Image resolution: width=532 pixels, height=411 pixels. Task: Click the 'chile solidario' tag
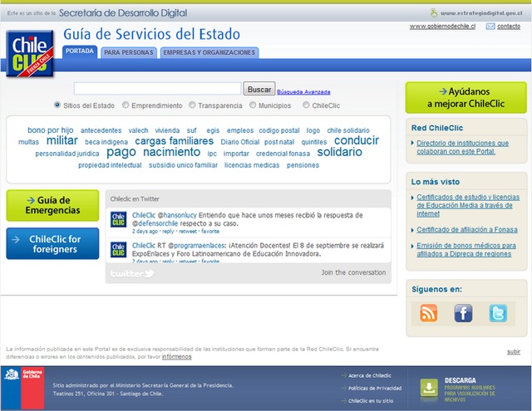(x=348, y=130)
